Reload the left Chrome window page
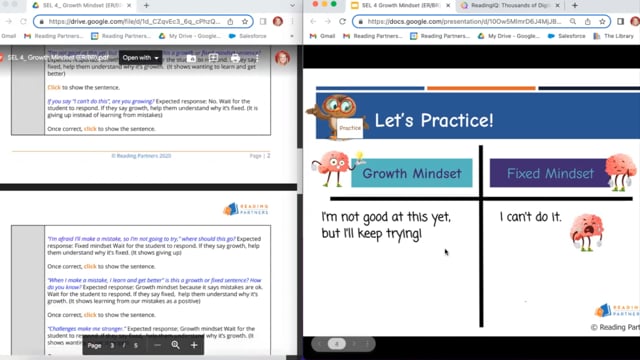The width and height of the screenshot is (640, 360). (23, 22)
